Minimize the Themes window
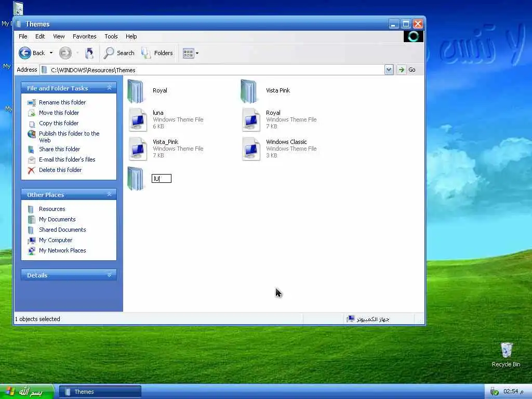The image size is (532, 399). tap(394, 24)
